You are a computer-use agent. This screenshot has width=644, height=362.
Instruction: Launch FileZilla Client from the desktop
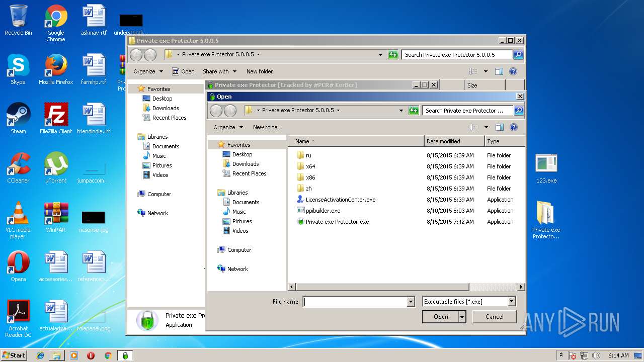[x=56, y=119]
